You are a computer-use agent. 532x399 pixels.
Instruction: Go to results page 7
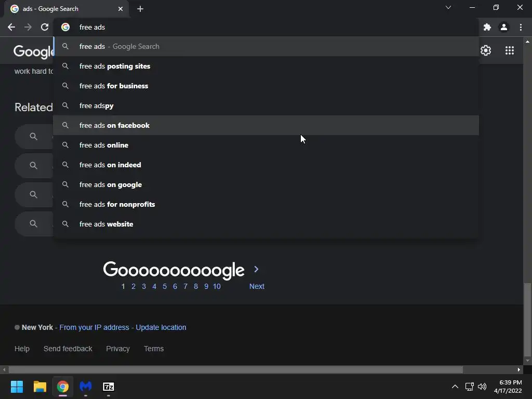(185, 286)
